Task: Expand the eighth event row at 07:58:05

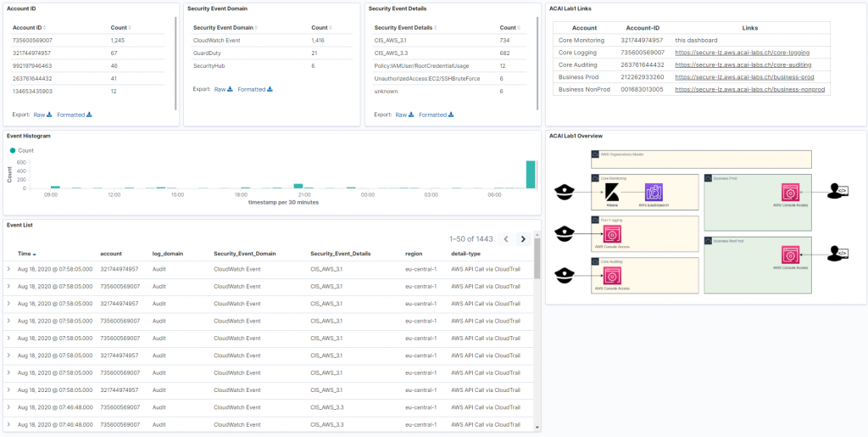Action: click(8, 390)
